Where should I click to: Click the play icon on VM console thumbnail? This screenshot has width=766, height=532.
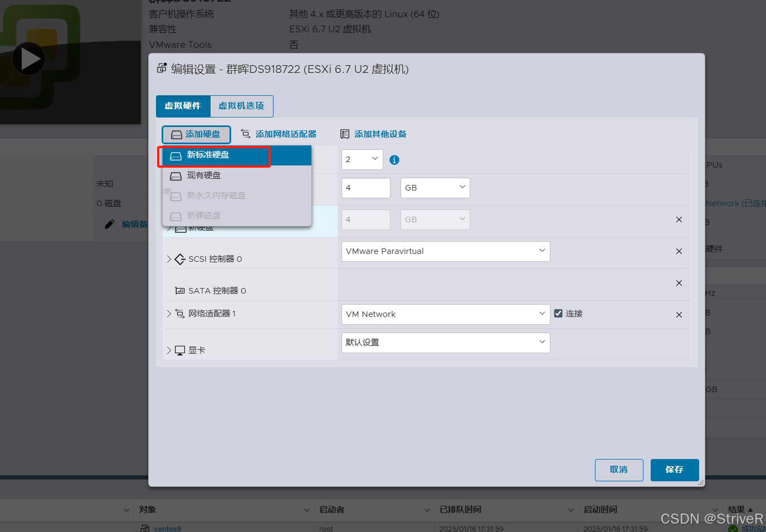(x=28, y=58)
